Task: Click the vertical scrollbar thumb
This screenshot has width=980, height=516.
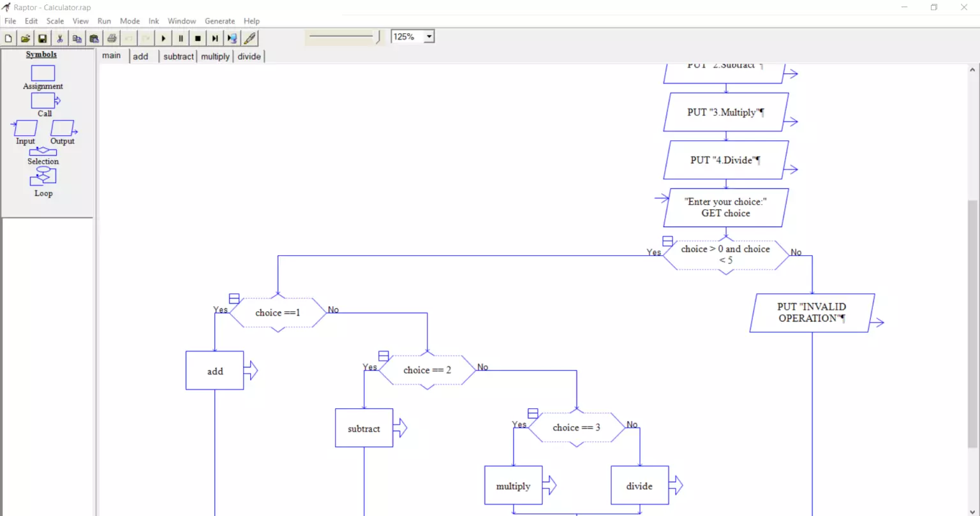Action: coord(973,324)
